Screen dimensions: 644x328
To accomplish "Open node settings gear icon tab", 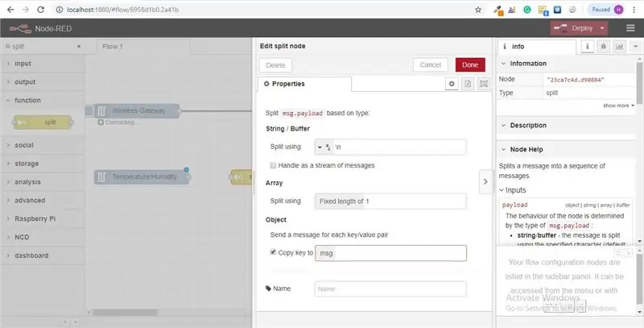I will [452, 84].
